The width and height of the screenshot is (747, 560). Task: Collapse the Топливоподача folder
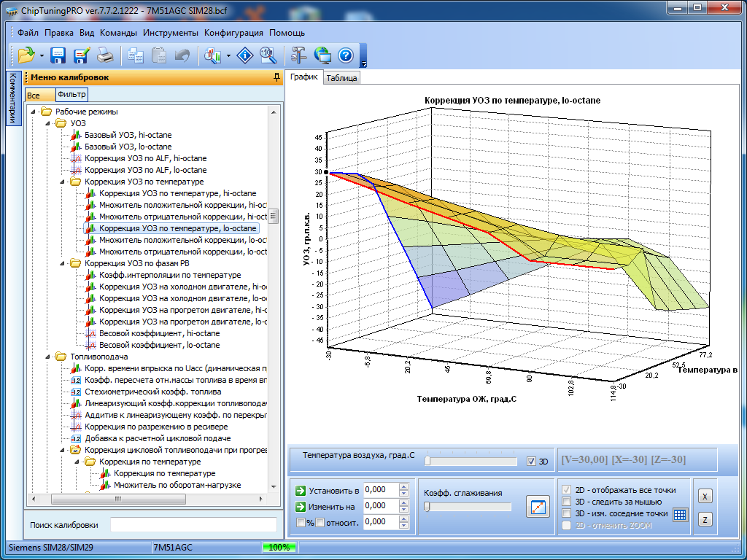(48, 357)
